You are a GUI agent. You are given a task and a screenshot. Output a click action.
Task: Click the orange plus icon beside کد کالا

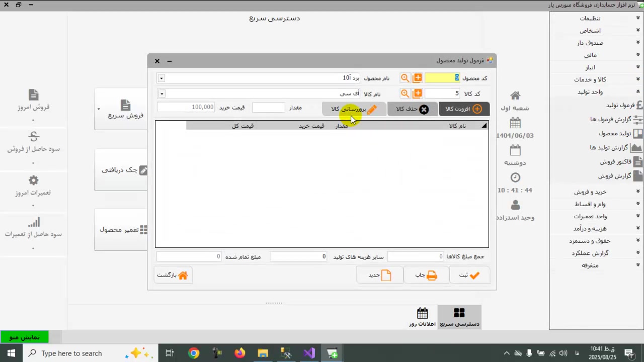(x=418, y=94)
